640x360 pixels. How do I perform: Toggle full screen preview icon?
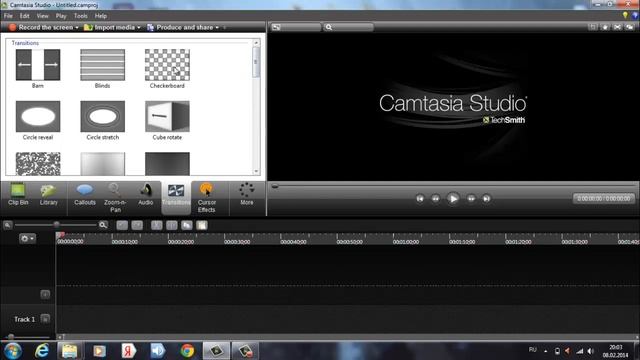pyautogui.click(x=618, y=27)
